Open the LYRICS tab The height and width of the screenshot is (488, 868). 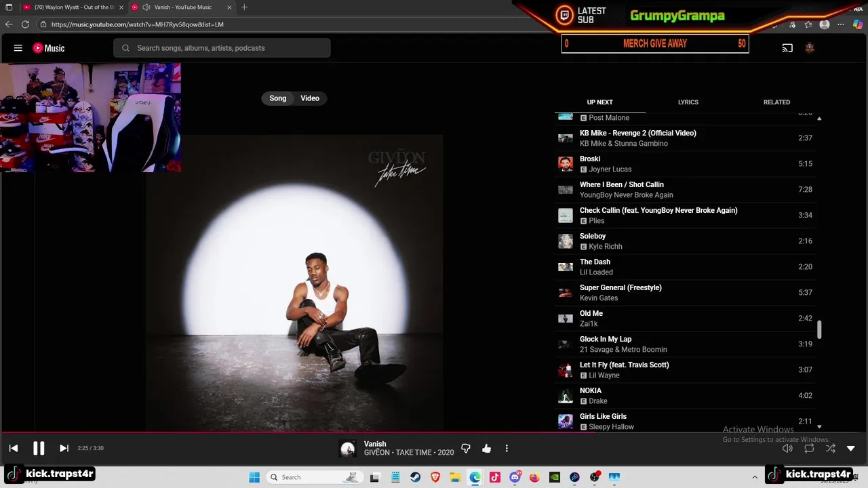tap(688, 102)
